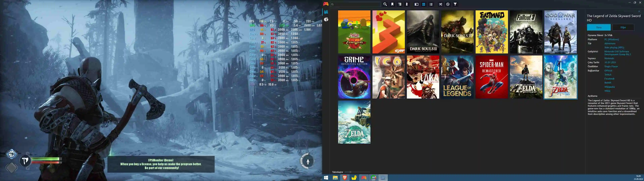The height and width of the screenshot is (181, 644).
Task: Open Nintendo EAD Software developer link
Action: [x=618, y=53]
